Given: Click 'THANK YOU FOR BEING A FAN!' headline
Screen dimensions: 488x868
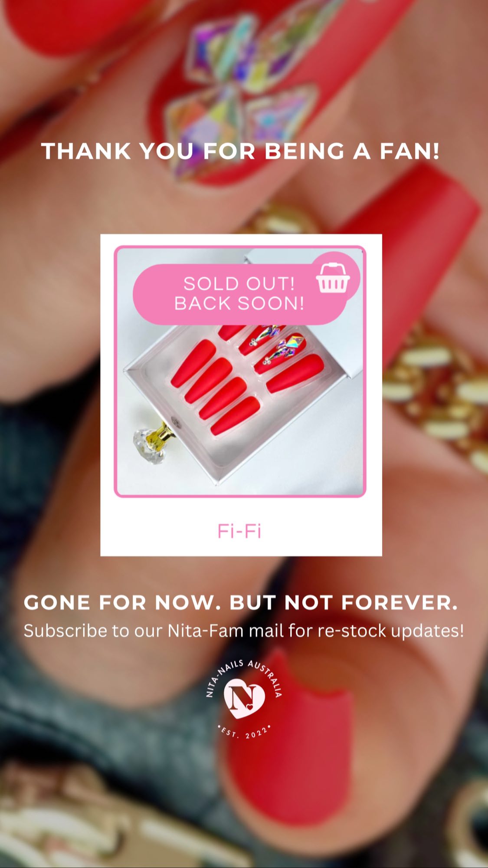Looking at the screenshot, I should pos(241,151).
